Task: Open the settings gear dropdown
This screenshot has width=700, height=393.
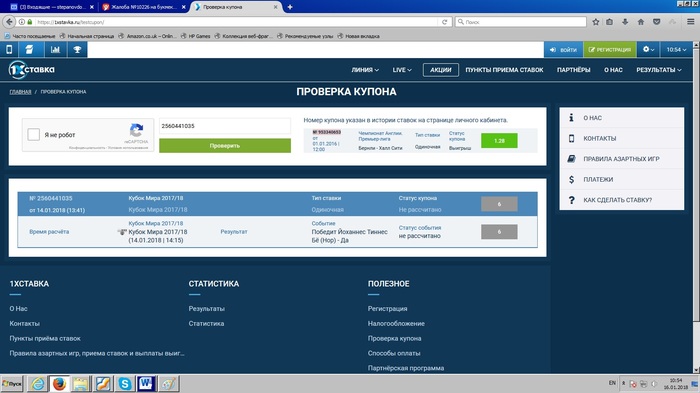Action: coord(648,50)
